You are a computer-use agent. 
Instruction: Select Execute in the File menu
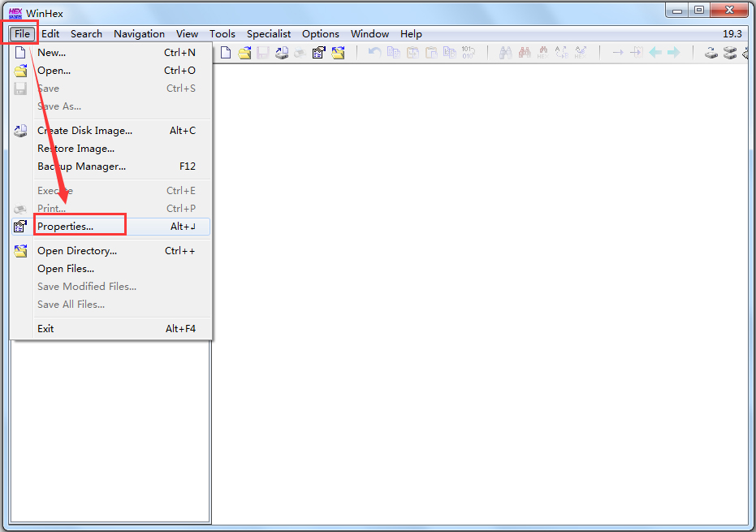click(x=111, y=191)
